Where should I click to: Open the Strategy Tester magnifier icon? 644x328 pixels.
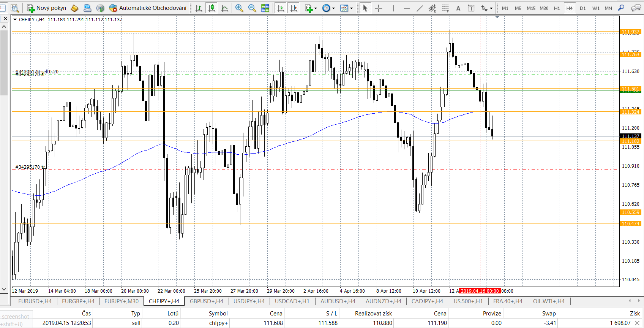(x=15, y=8)
